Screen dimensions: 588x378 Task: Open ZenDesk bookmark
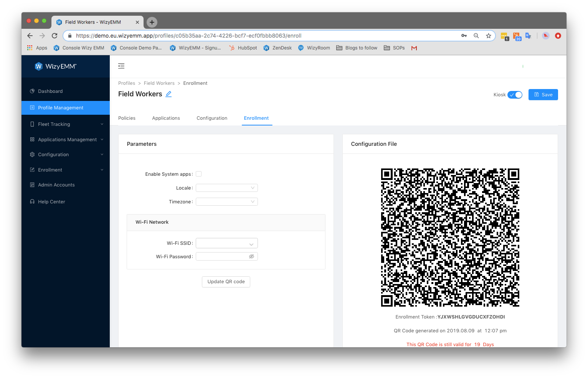point(277,48)
